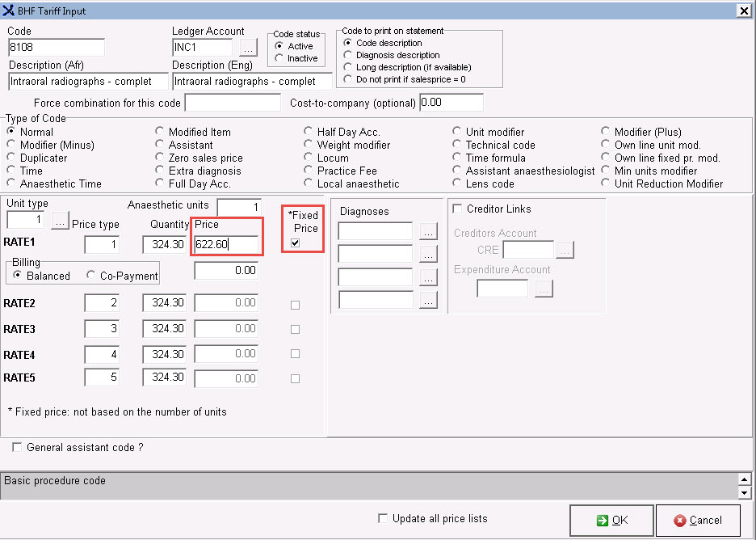Select the Practice Fee code type
The height and width of the screenshot is (540, 756).
[309, 171]
